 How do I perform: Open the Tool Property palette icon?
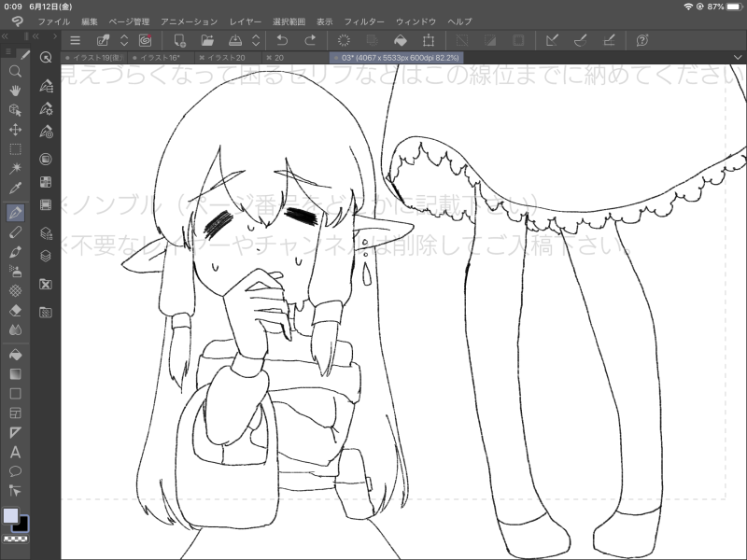(46, 109)
